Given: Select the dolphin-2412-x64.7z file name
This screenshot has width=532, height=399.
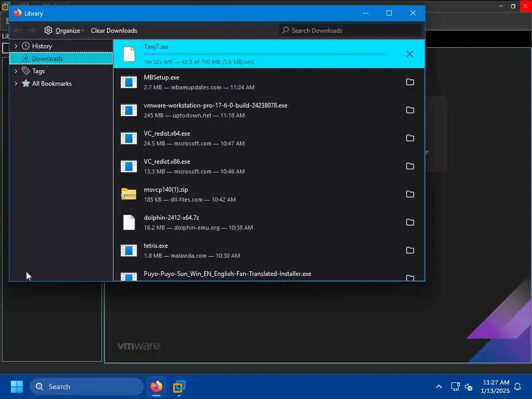Looking at the screenshot, I should pyautogui.click(x=171, y=218).
